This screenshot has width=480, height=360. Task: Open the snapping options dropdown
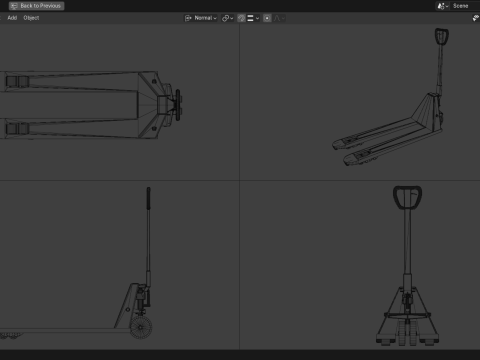(x=253, y=18)
